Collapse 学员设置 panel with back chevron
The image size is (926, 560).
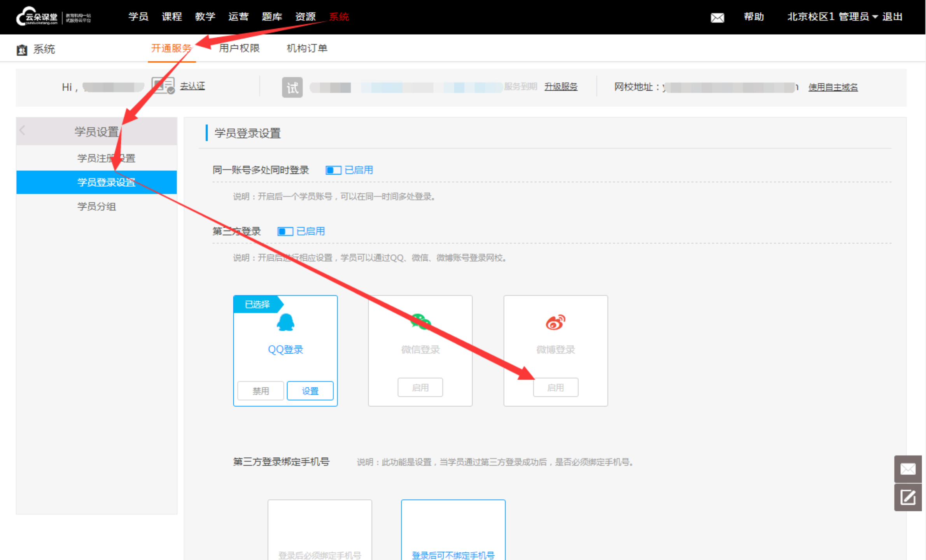(x=23, y=131)
